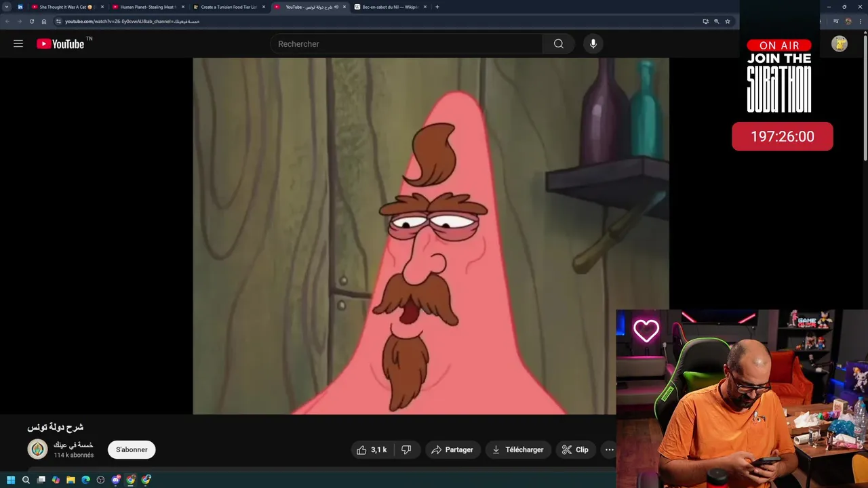Open a new browser tab
The height and width of the screenshot is (488, 868).
tap(437, 7)
